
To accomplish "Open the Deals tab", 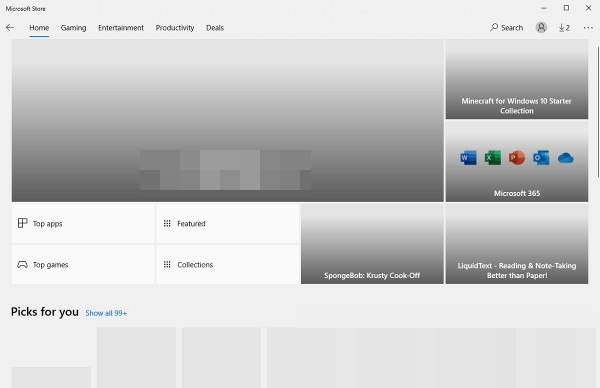I will (x=215, y=28).
